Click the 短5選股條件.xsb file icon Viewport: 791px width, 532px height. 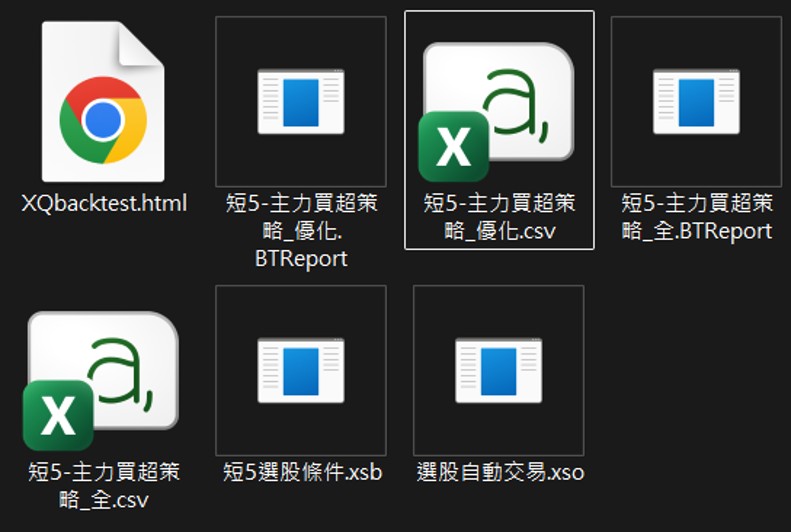300,370
